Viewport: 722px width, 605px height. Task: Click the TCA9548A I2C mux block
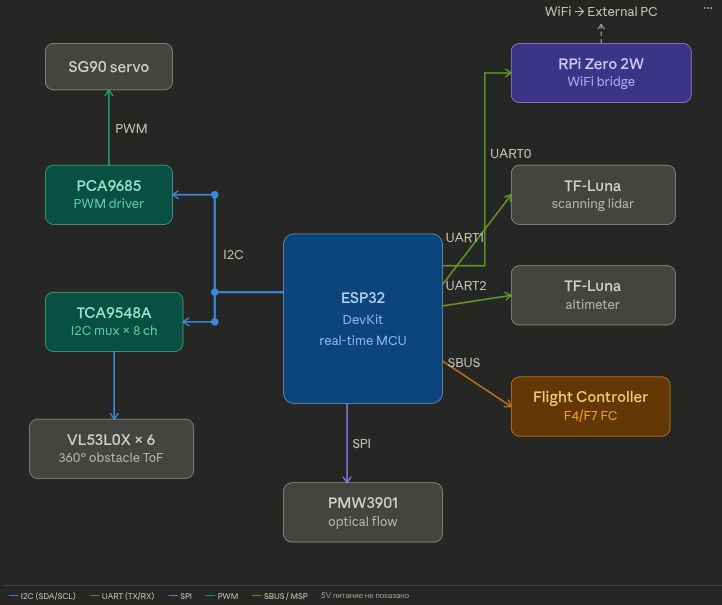[114, 322]
